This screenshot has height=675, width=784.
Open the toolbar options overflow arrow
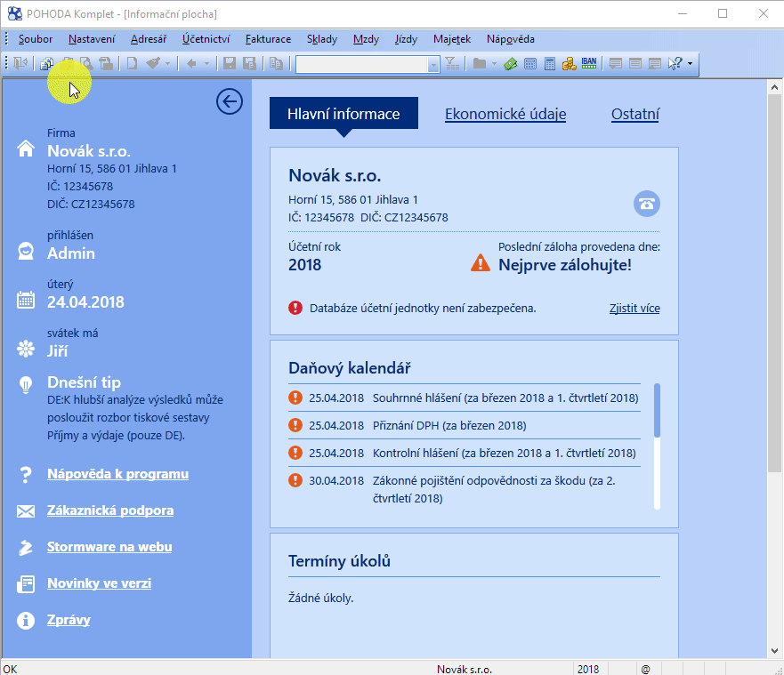[x=690, y=63]
